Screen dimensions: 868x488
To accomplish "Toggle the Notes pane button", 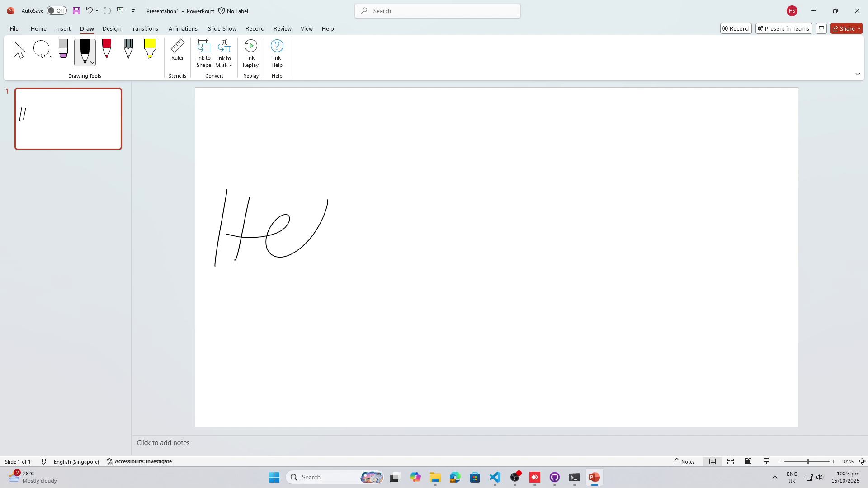I will click(684, 461).
